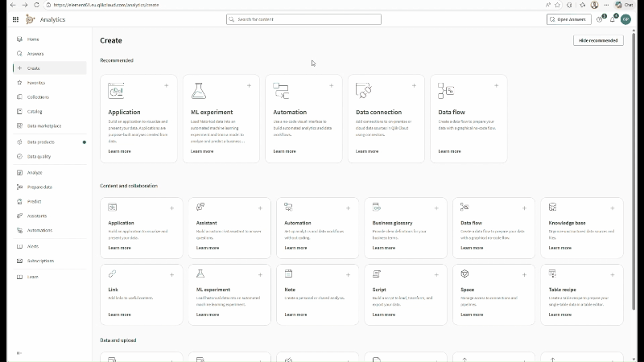Open Learn more under Knowledge base
The height and width of the screenshot is (362, 644).
[x=559, y=248]
